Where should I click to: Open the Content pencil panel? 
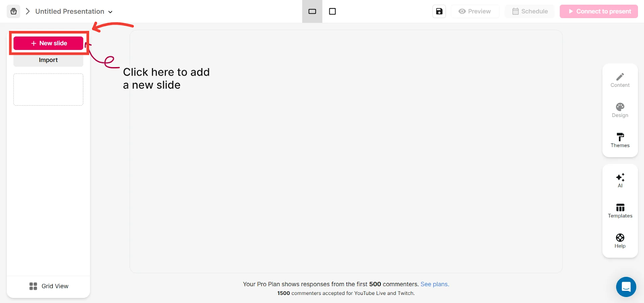620,80
